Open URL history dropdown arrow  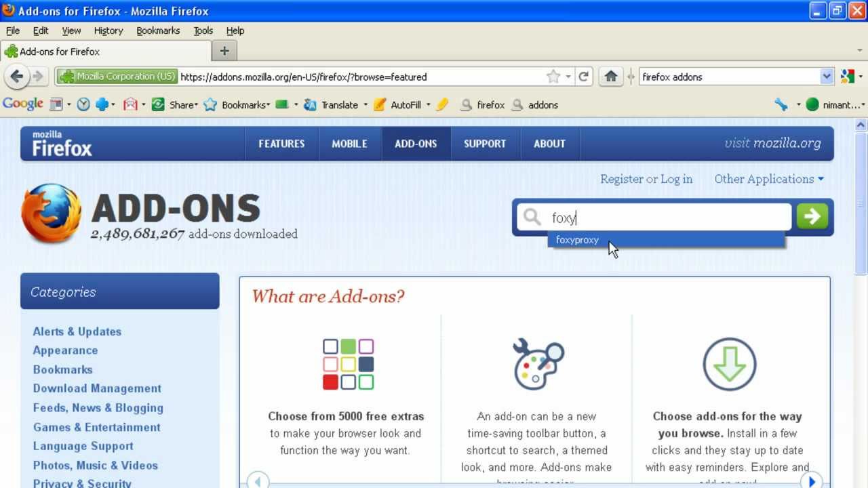click(568, 77)
